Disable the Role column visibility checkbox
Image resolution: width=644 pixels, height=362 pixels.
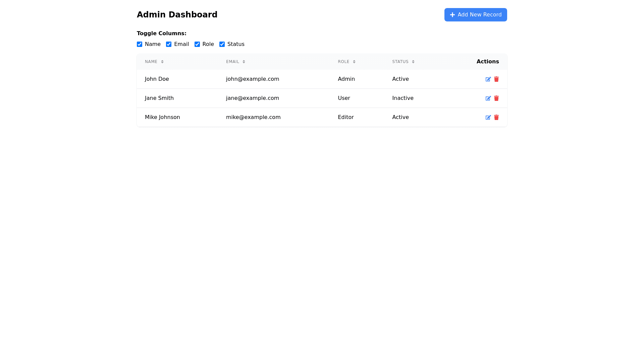click(197, 44)
